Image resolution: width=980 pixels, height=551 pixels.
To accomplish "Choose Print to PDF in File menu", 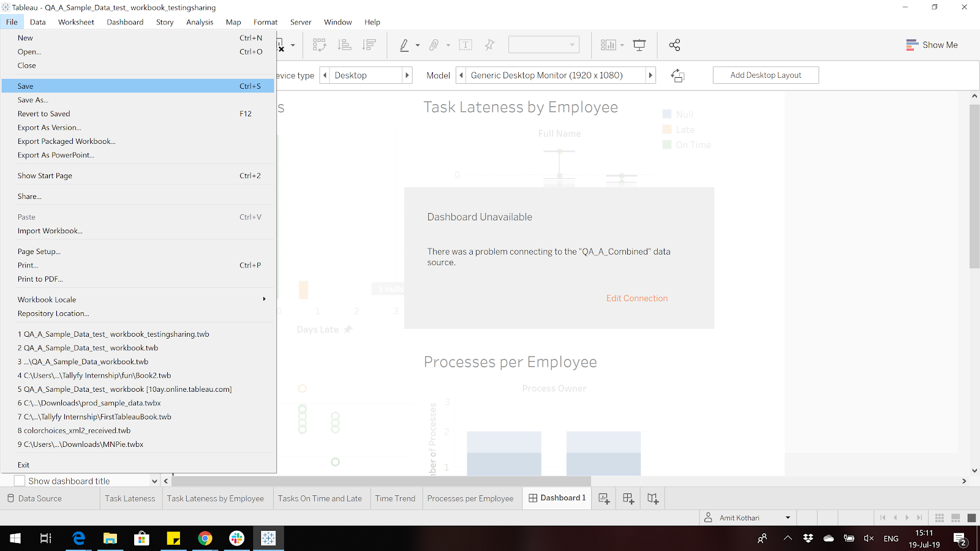I will tap(138, 279).
